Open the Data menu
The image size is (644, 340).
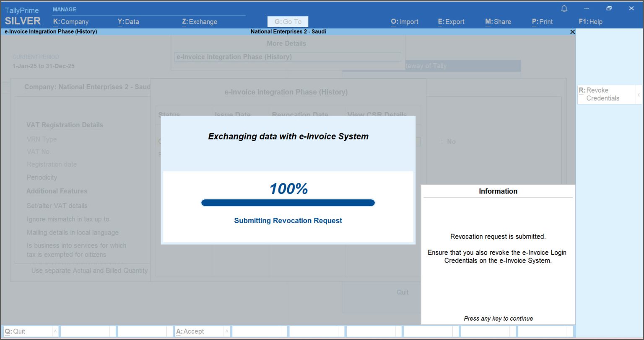coord(128,22)
